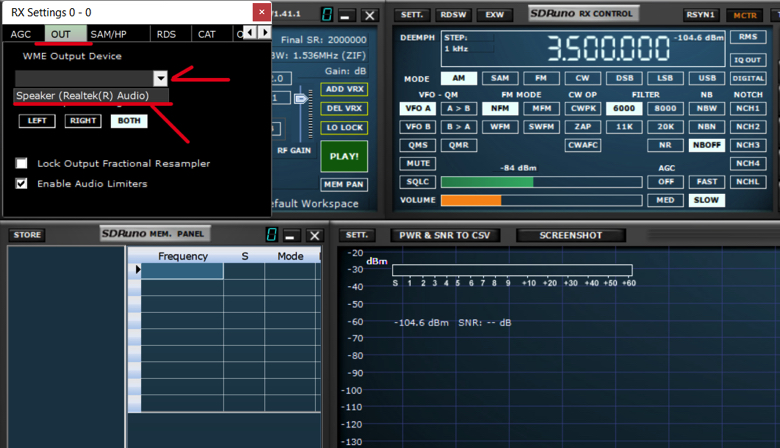Viewport: 780px width, 448px height.
Task: Click the 3.500.000 frequency display
Action: click(x=608, y=48)
